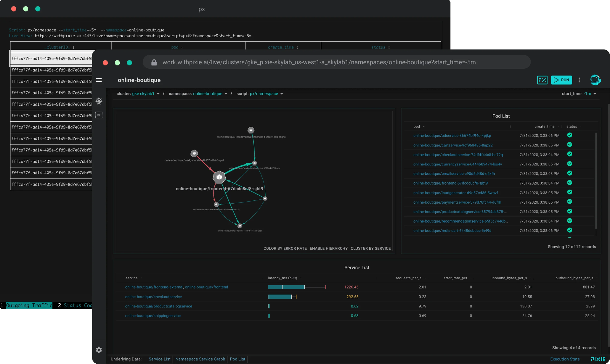Open Pod List underlying data tab
610x364 pixels.
pos(238,359)
